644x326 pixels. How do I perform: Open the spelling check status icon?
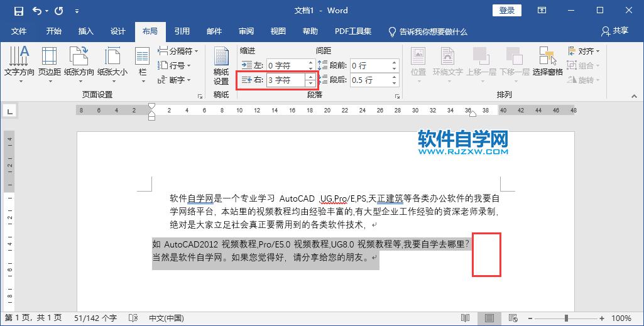point(133,318)
